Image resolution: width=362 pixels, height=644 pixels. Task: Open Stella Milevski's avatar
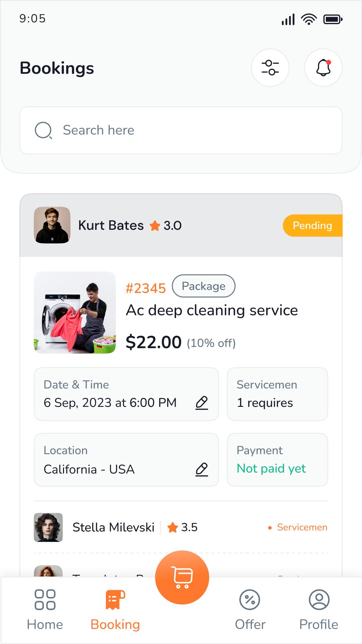48,527
